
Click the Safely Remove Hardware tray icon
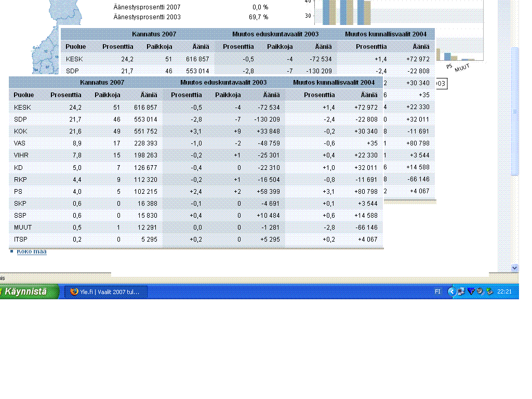pos(489,291)
